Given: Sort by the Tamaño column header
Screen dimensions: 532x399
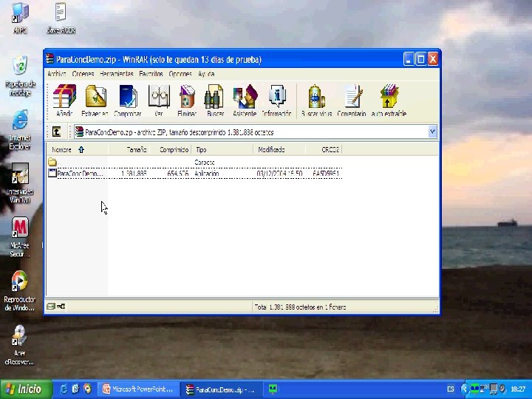Looking at the screenshot, I should click(x=129, y=149).
